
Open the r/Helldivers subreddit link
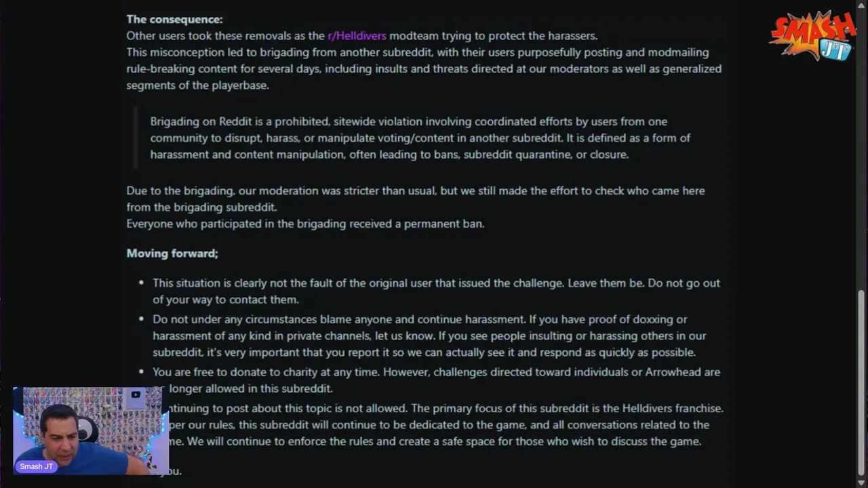357,36
